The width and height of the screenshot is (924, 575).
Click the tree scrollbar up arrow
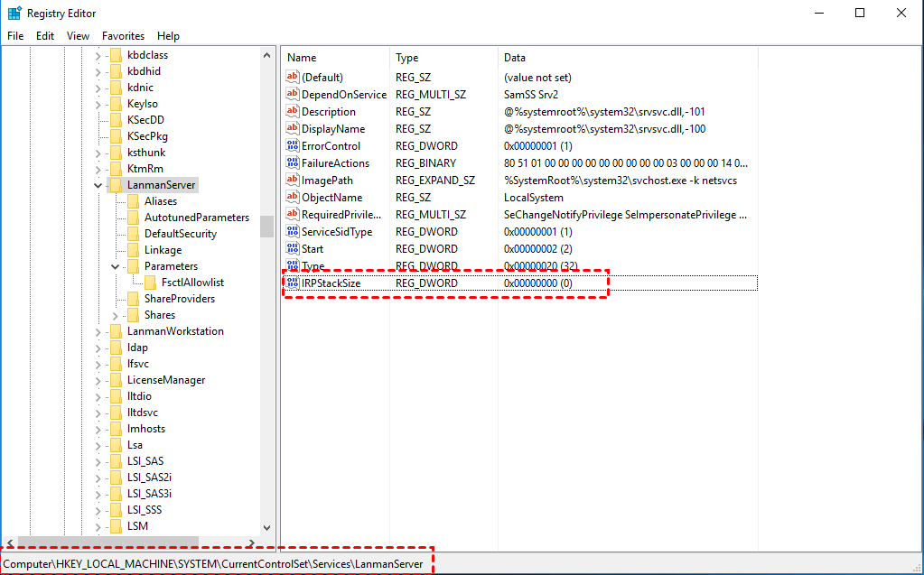(267, 55)
